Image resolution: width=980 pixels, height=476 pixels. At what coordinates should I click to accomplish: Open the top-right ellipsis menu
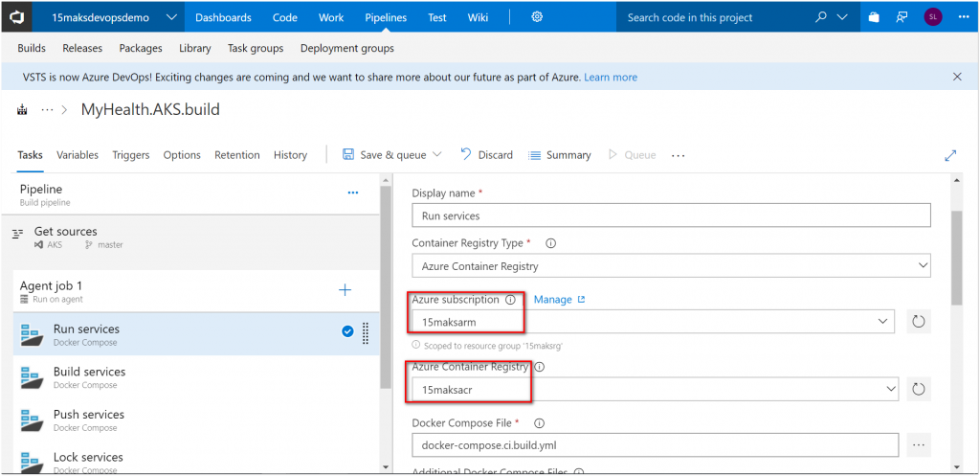click(963, 17)
